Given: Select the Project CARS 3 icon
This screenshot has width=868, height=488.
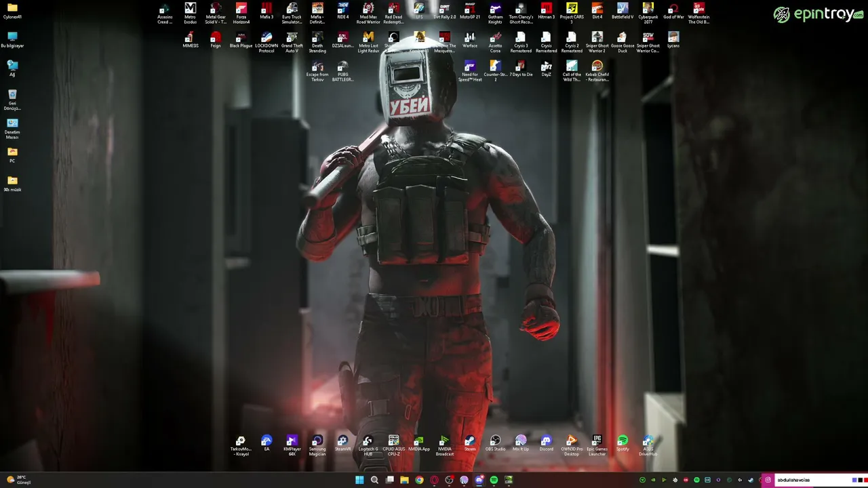Looking at the screenshot, I should tap(572, 13).
